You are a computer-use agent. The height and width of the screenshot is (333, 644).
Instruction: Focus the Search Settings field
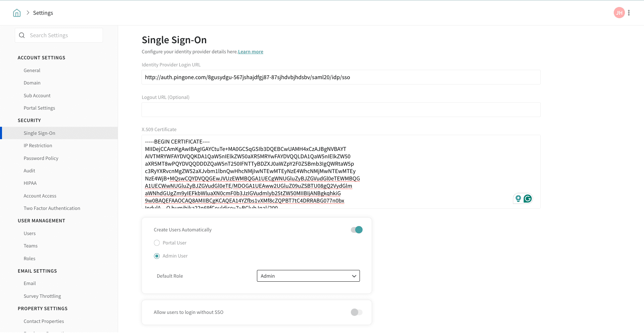point(64,35)
